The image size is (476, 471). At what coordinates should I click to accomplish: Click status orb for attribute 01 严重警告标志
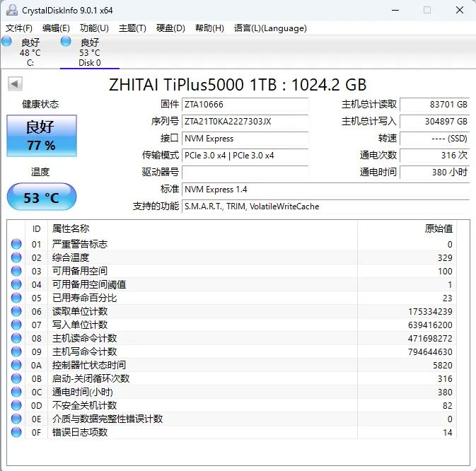[x=16, y=244]
